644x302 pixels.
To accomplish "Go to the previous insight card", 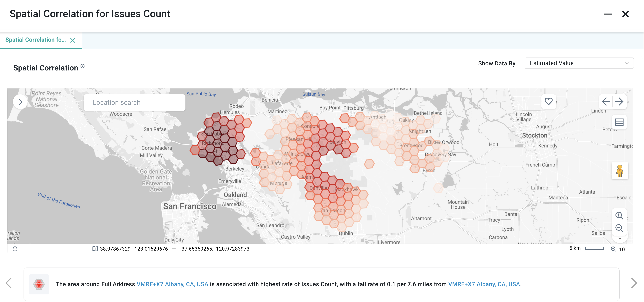I will [x=9, y=283].
